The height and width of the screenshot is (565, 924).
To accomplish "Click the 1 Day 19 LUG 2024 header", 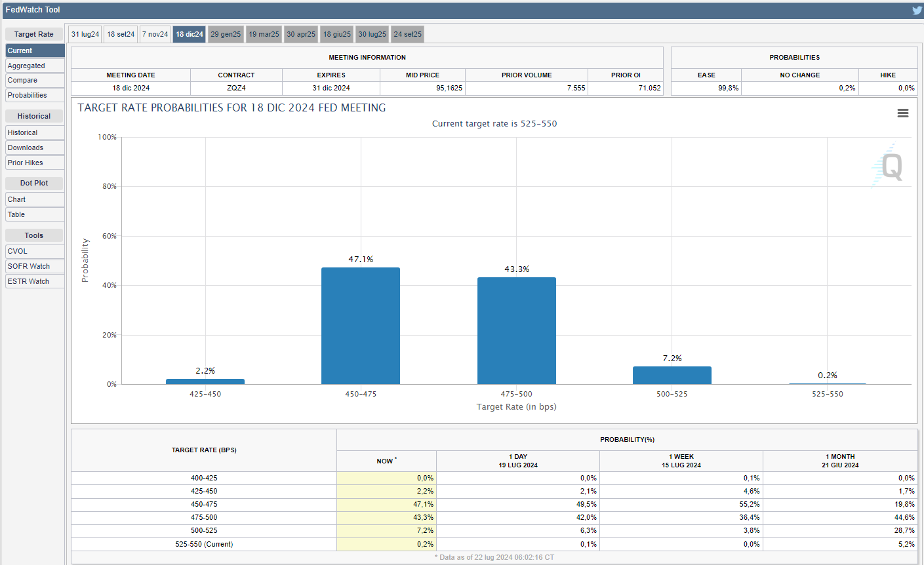I will [x=518, y=461].
